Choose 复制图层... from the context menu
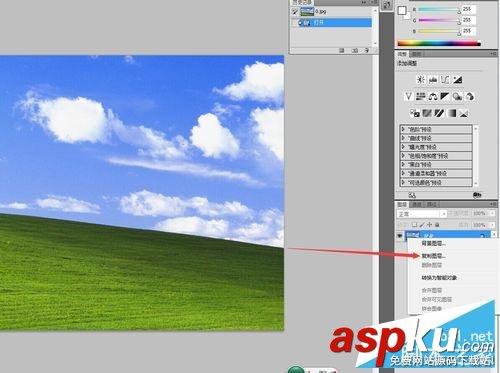 (434, 256)
